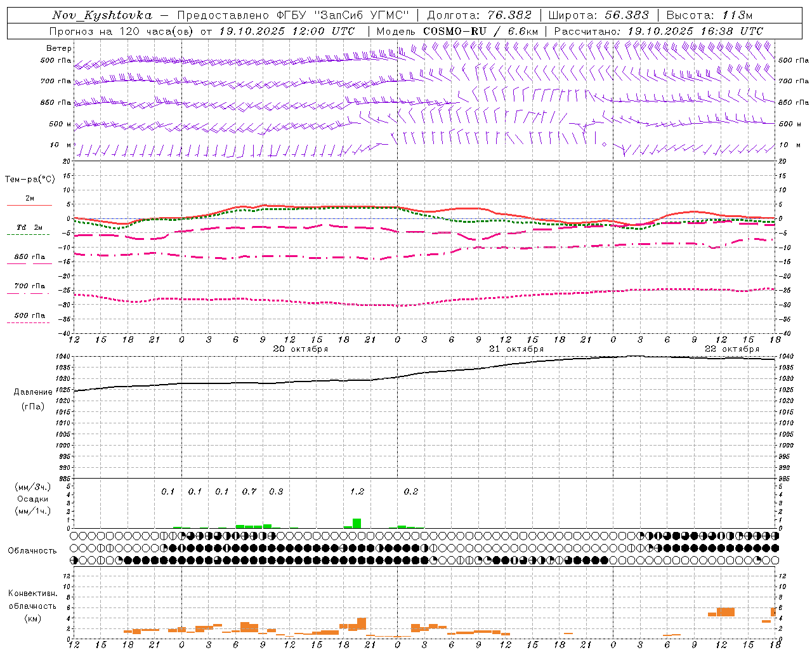812x650 pixels.
Task: Click the latitude value Широта: 56.383
Action: pyautogui.click(x=599, y=15)
